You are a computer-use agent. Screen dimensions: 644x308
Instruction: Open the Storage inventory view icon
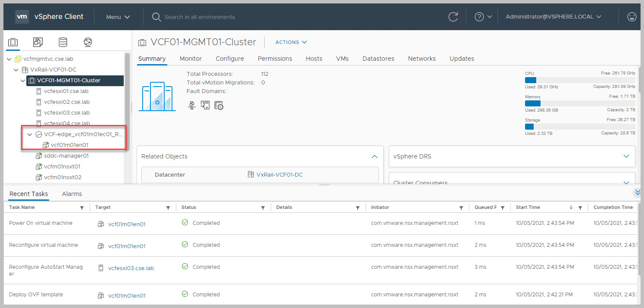pos(63,42)
